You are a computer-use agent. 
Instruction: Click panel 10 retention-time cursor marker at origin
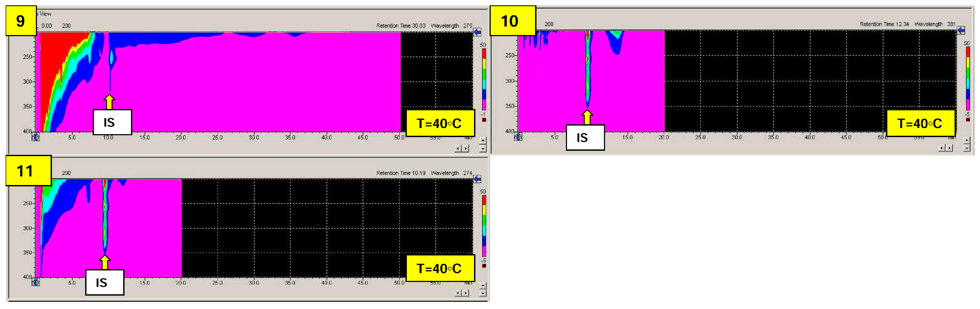pyautogui.click(x=518, y=137)
